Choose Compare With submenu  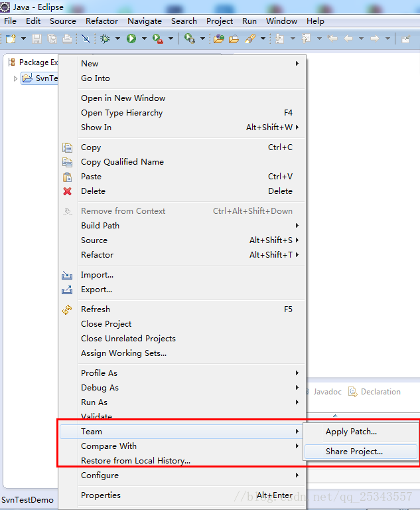coord(182,446)
